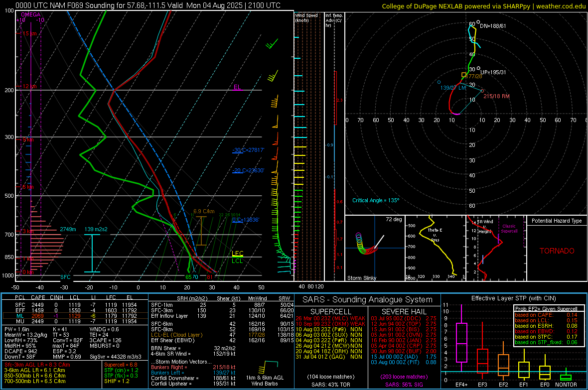Click the "Potential Hazard Type" header
Image resolution: width=588 pixels, height=390 pixels.
[557, 221]
